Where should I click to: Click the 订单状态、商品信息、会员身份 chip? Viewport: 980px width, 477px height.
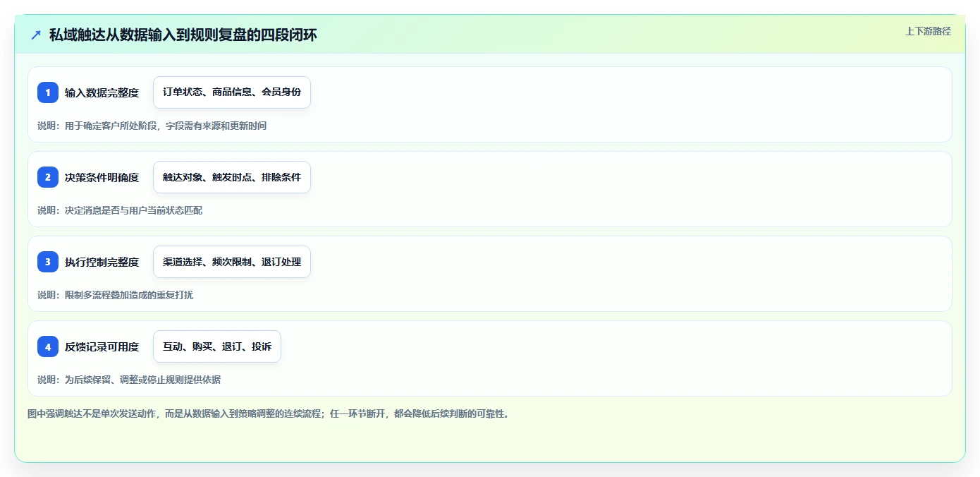[x=232, y=92]
